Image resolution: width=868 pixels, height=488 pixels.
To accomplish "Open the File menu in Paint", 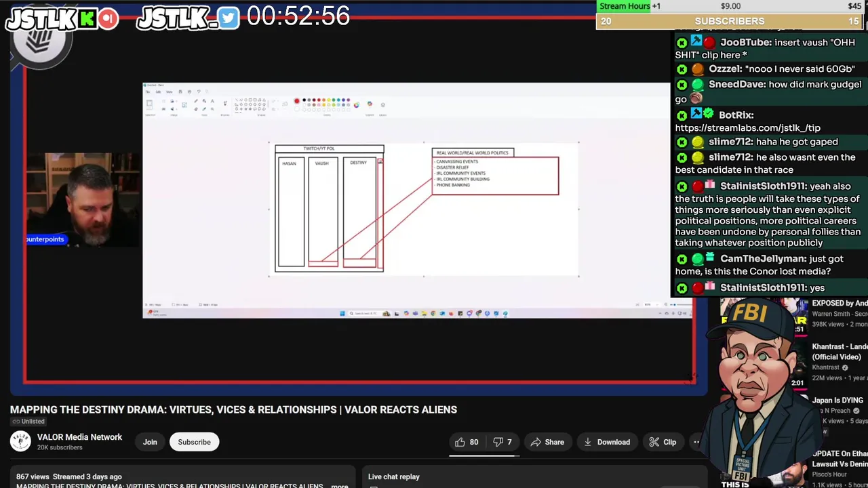I will (148, 91).
